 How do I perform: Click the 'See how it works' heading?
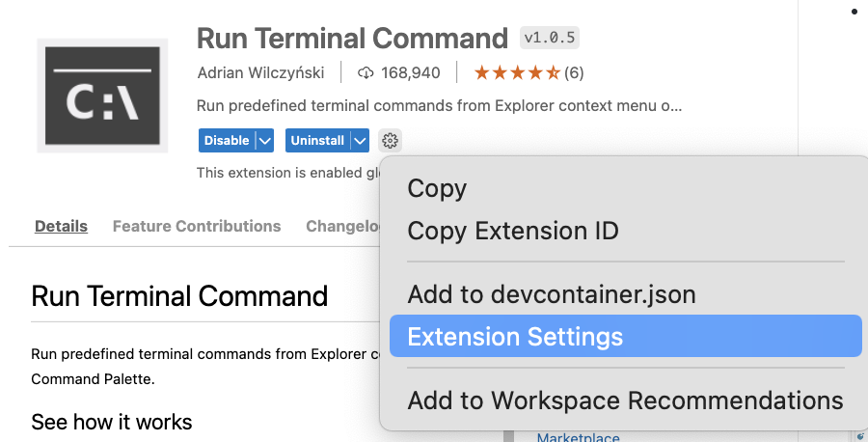[x=111, y=422]
